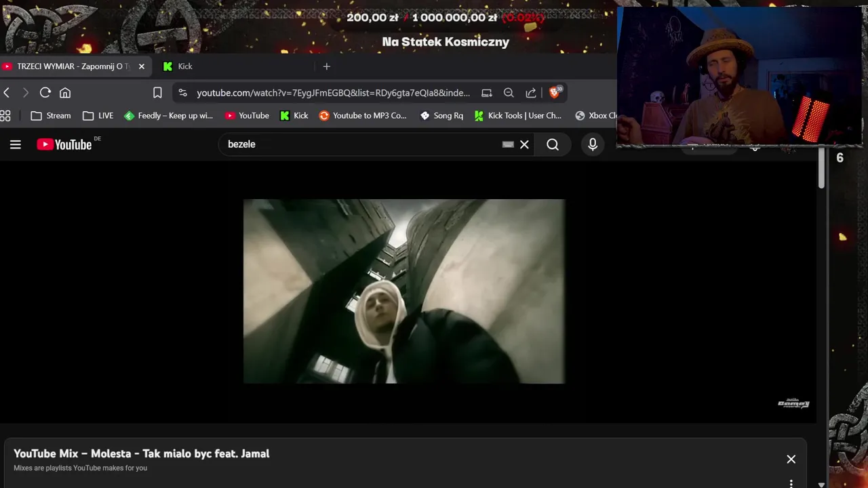Viewport: 868px width, 488px height.
Task: Open the browser home page icon
Action: click(x=65, y=93)
